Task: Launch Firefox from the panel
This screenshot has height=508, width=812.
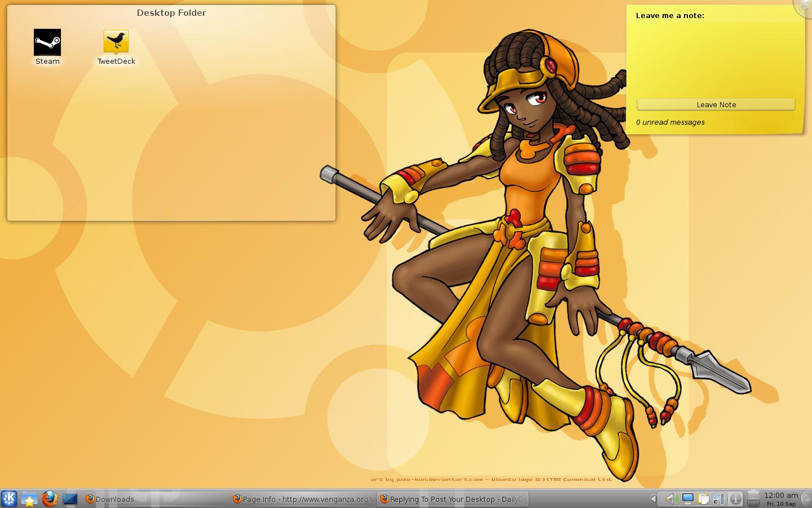Action: pyautogui.click(x=50, y=499)
